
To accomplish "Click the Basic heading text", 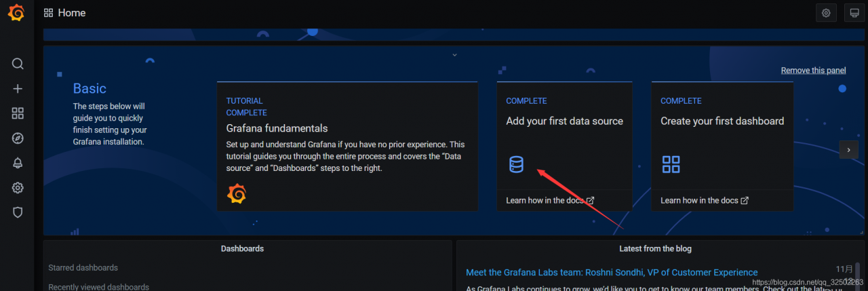I will click(x=90, y=88).
